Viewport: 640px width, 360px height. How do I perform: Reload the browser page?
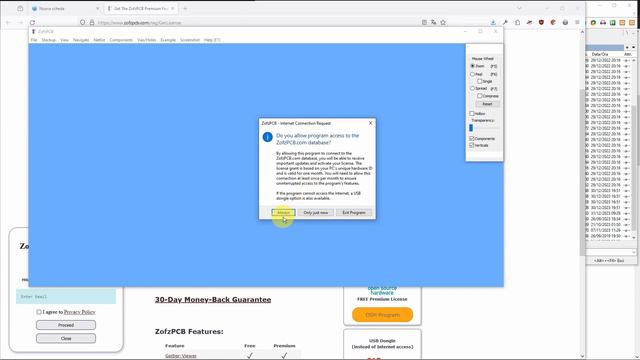[x=32, y=22]
